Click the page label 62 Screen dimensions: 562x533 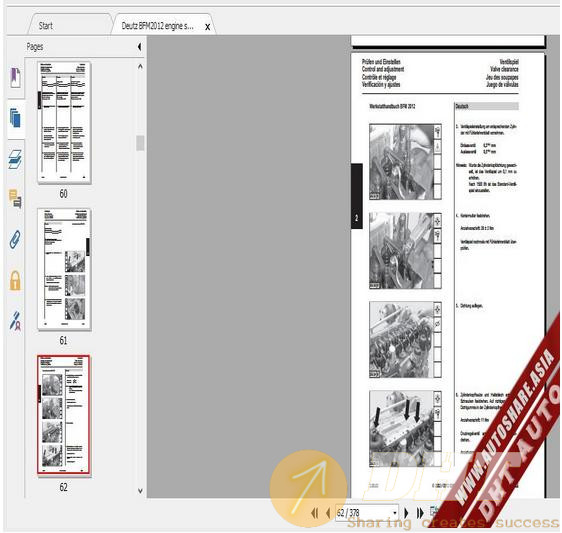click(63, 487)
